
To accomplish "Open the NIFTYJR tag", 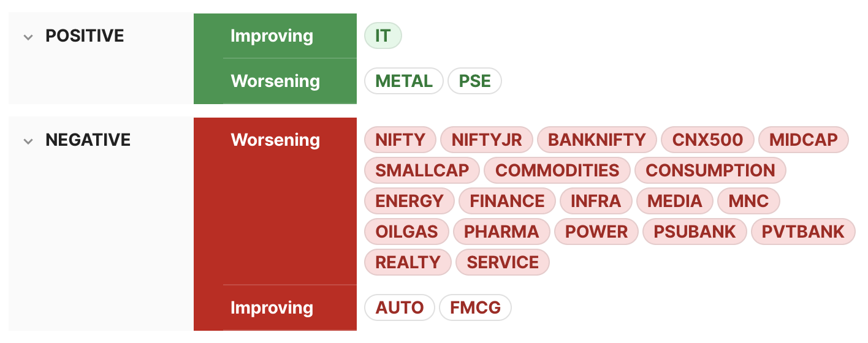I will [x=487, y=140].
